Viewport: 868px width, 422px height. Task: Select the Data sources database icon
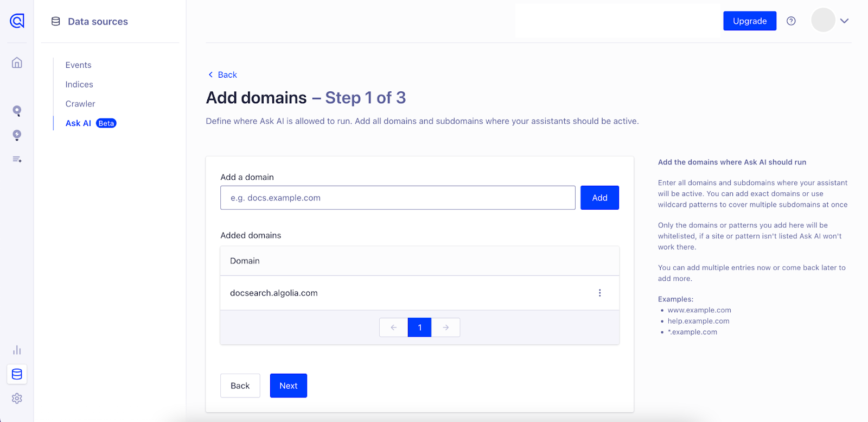[17, 374]
